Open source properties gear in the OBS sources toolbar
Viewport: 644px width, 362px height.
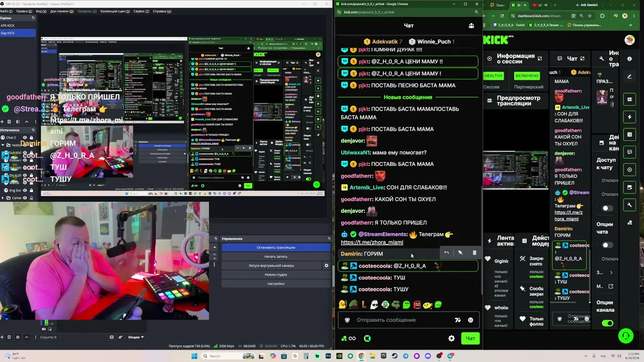(18, 337)
